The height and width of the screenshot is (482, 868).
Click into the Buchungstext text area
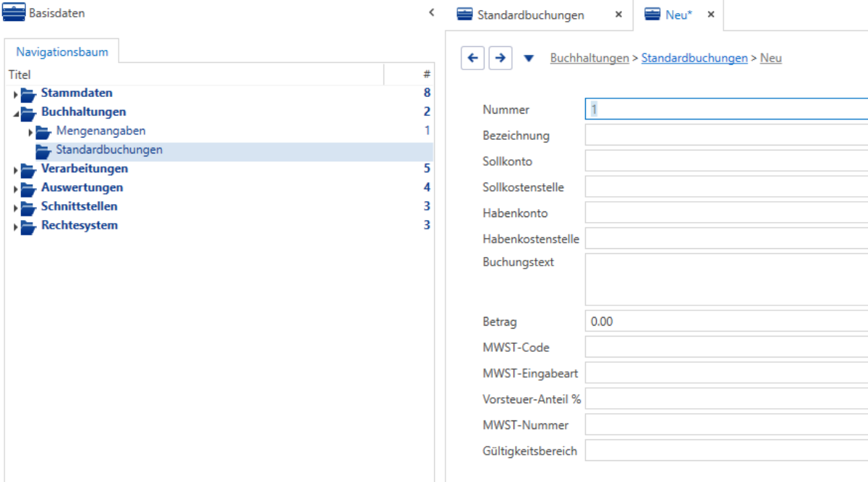tap(726, 279)
